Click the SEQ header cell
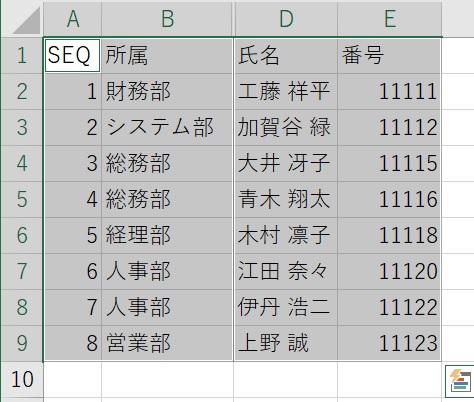This screenshot has width=474, height=402. point(72,55)
